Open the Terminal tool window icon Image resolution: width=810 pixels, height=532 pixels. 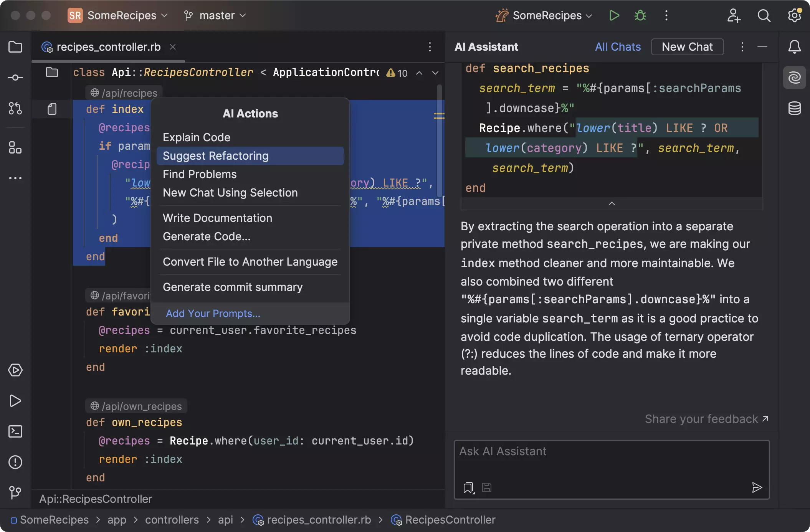click(15, 431)
